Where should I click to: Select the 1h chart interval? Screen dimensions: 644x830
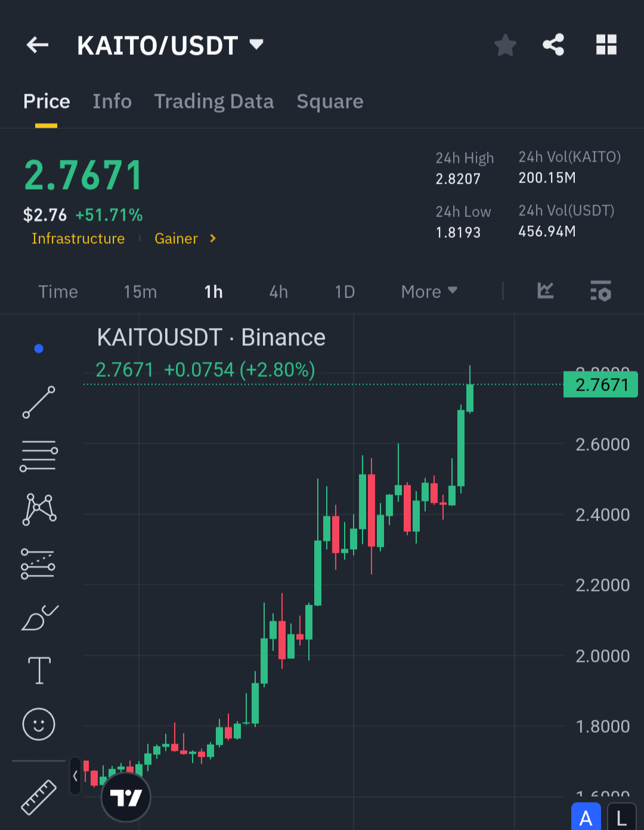[213, 292]
